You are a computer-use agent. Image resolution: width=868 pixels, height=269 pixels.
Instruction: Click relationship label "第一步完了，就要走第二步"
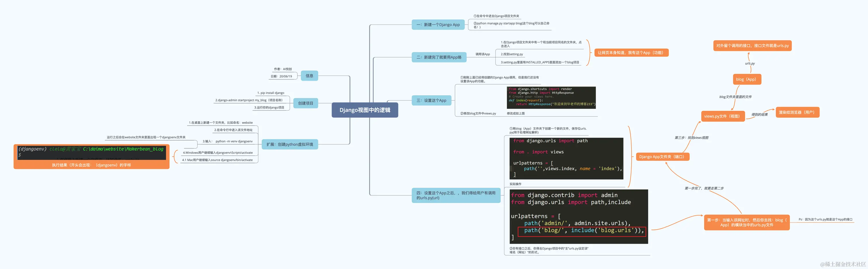[x=704, y=188]
